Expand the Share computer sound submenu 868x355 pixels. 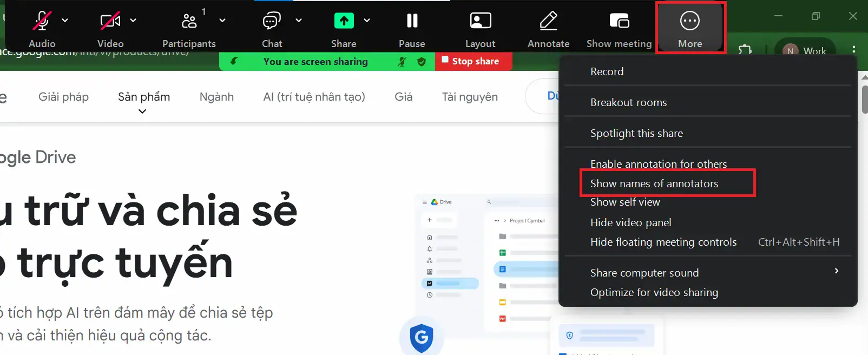click(836, 271)
